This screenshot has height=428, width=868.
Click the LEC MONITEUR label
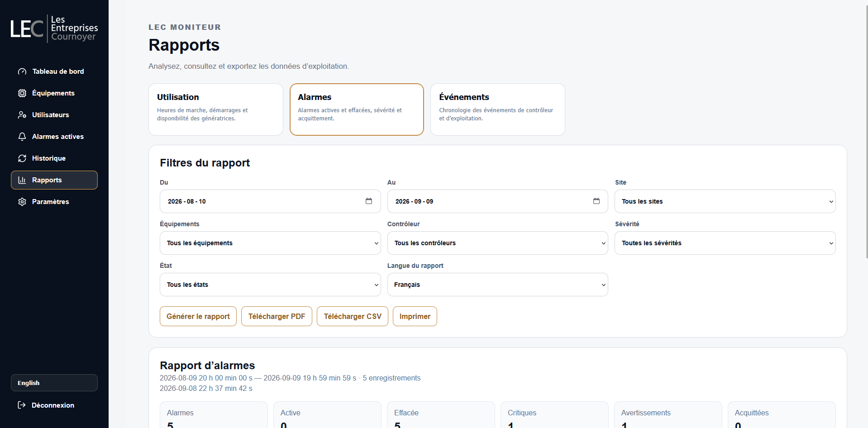185,27
